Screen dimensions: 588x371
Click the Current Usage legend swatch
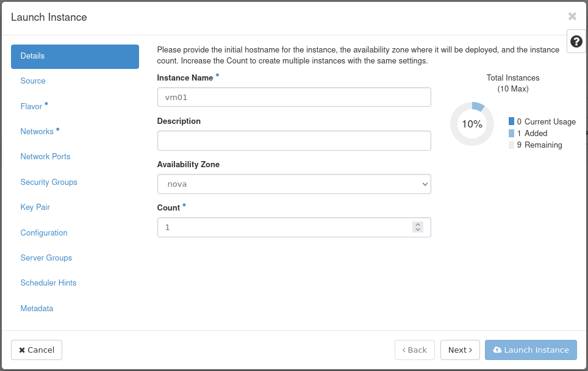(511, 121)
